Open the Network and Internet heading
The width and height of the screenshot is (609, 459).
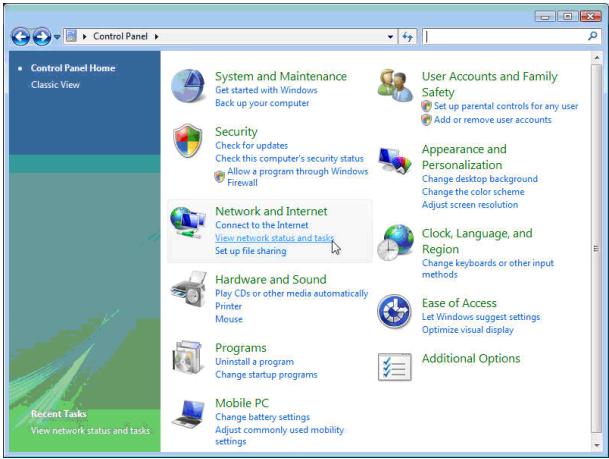click(x=271, y=211)
